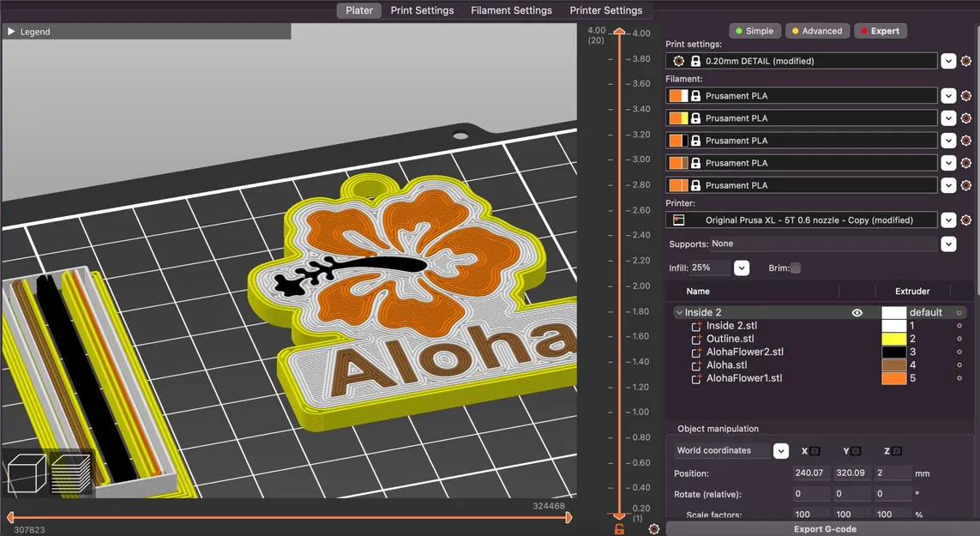The width and height of the screenshot is (980, 536).
Task: Click the Infill percentage field showing 25%
Action: (707, 268)
